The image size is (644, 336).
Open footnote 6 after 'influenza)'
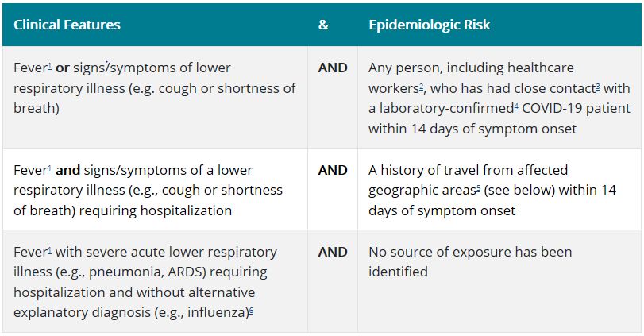point(251,310)
